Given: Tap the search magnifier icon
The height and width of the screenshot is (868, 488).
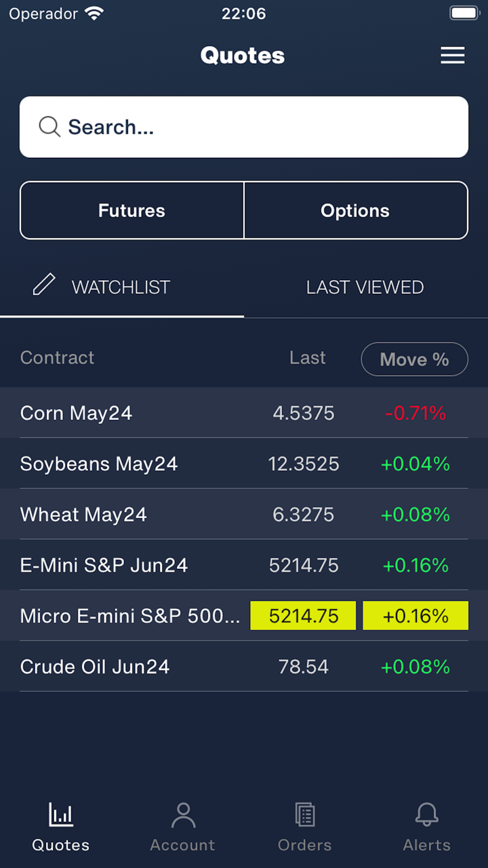Looking at the screenshot, I should [x=49, y=127].
